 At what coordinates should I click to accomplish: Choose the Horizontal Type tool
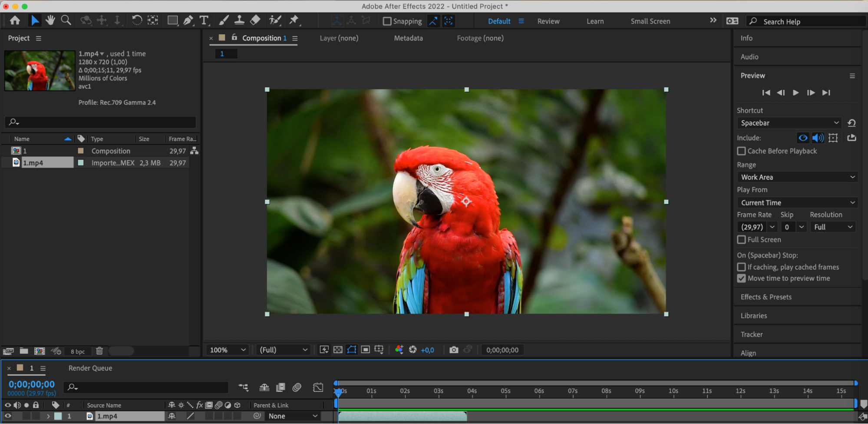pyautogui.click(x=204, y=20)
